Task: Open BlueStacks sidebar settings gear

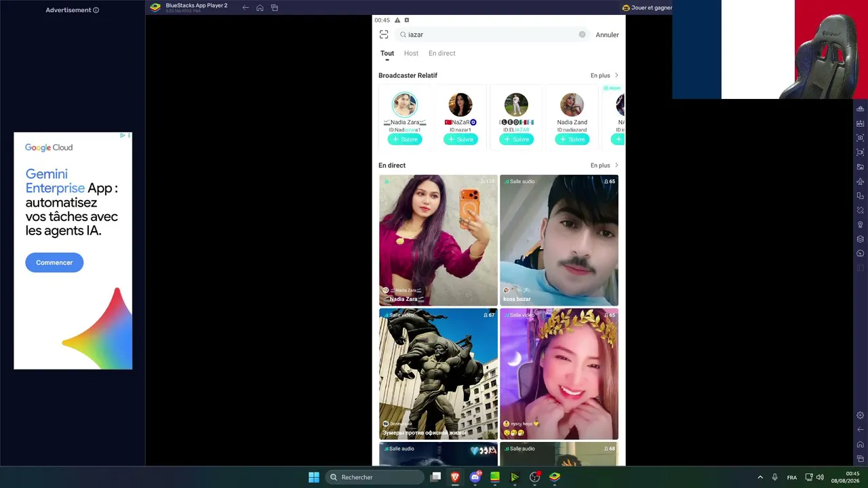Action: tap(861, 415)
